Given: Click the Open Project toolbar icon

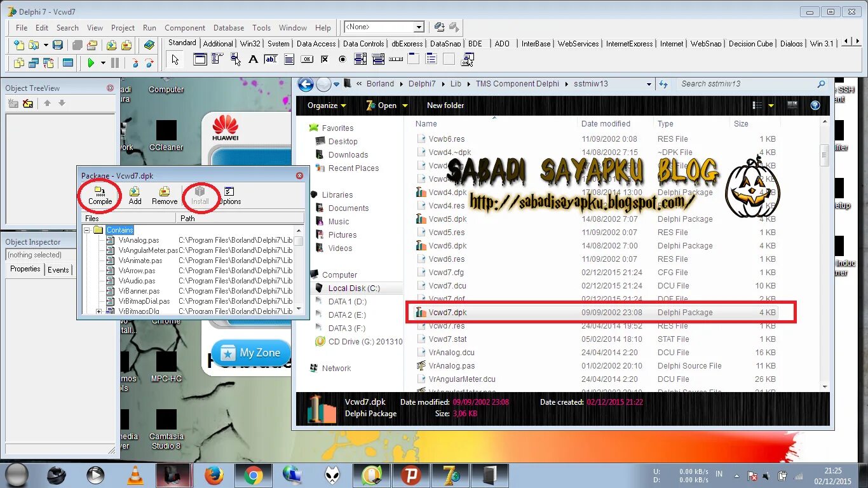Looking at the screenshot, I should 92,45.
